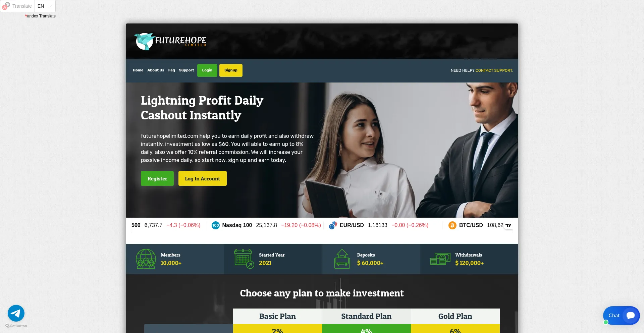Click the green Register button
Image resolution: width=644 pixels, height=333 pixels.
[157, 178]
